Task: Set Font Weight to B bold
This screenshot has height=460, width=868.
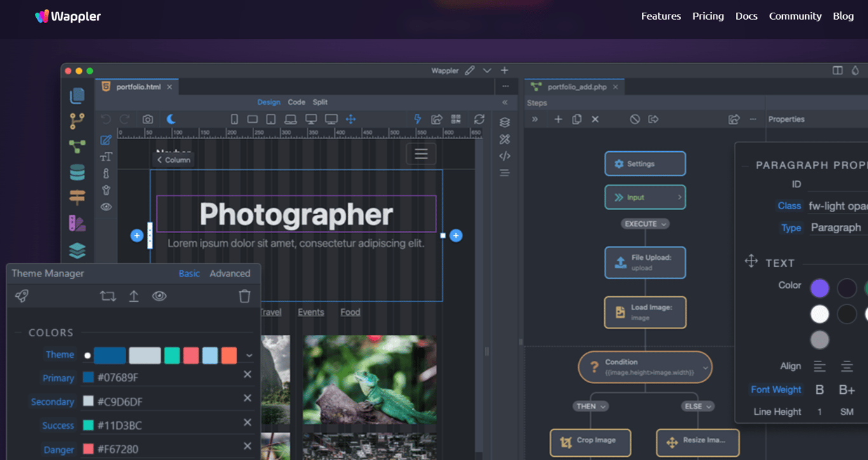Action: (820, 390)
